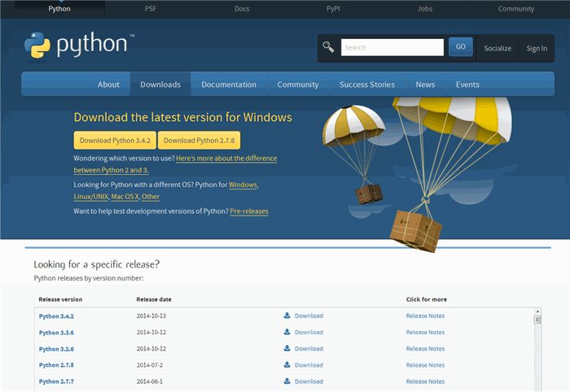Open the Python 2.7.7 release link
This screenshot has height=392, width=570.
click(x=56, y=381)
